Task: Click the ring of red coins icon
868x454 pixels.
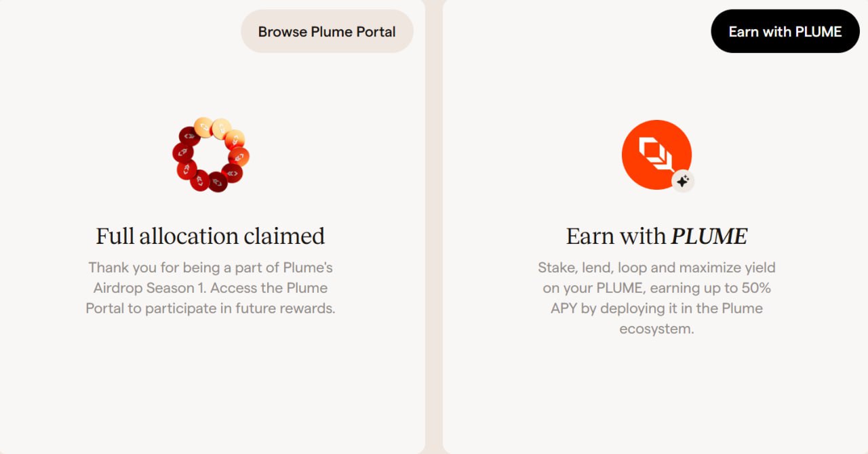Action: (x=211, y=154)
